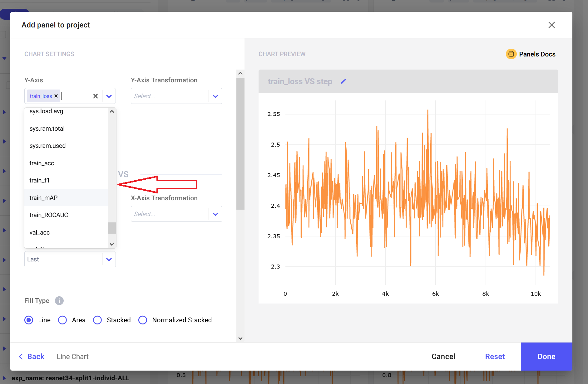Click the metric list scroll down arrow

click(x=112, y=244)
